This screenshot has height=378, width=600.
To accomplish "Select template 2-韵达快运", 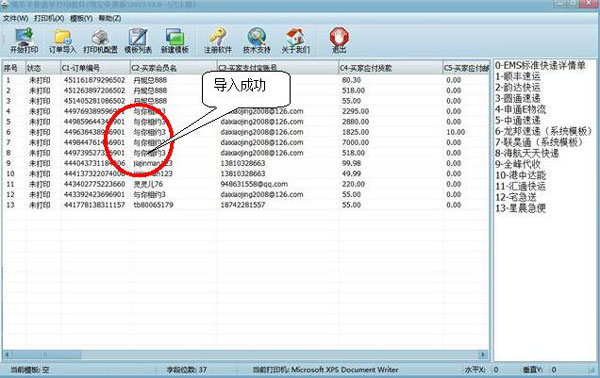I will click(x=518, y=87).
